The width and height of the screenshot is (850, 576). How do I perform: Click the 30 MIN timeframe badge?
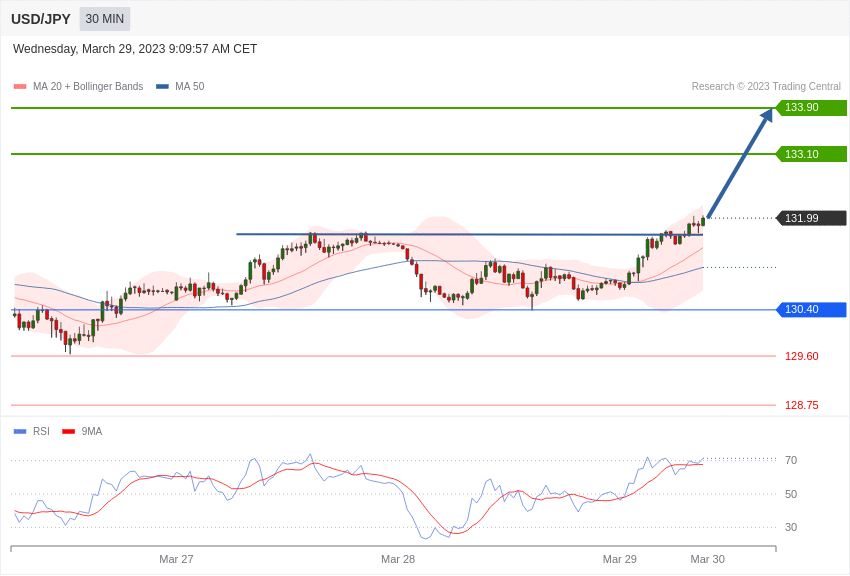105,19
